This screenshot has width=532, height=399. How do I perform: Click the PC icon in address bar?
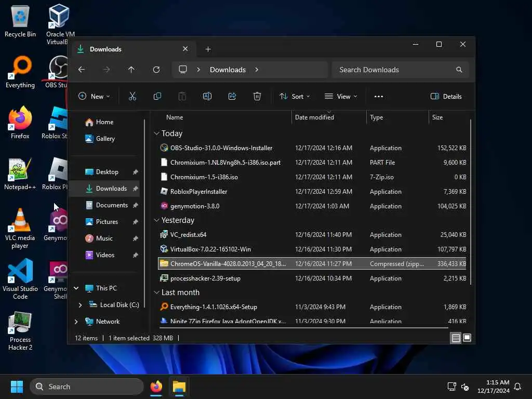(x=183, y=70)
